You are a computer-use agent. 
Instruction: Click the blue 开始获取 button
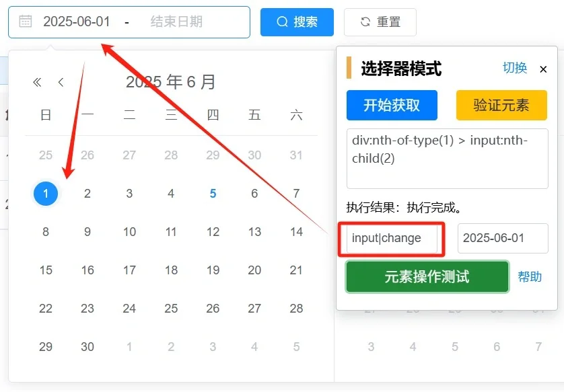coord(391,105)
